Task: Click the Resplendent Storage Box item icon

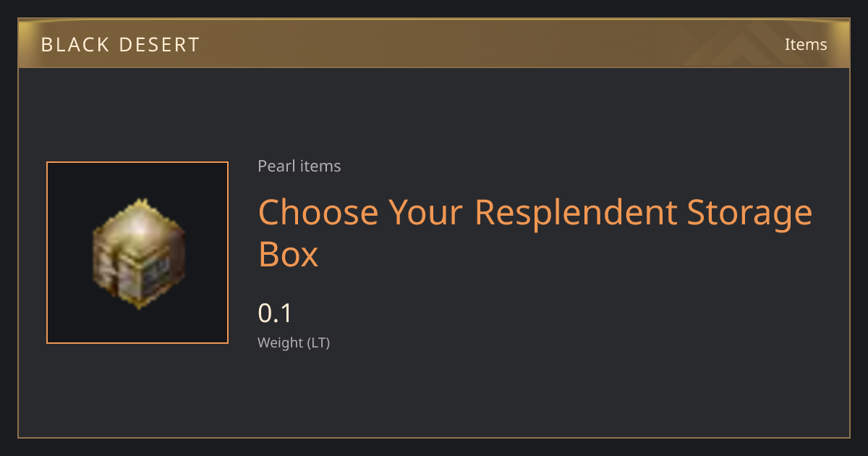Action: [137, 253]
